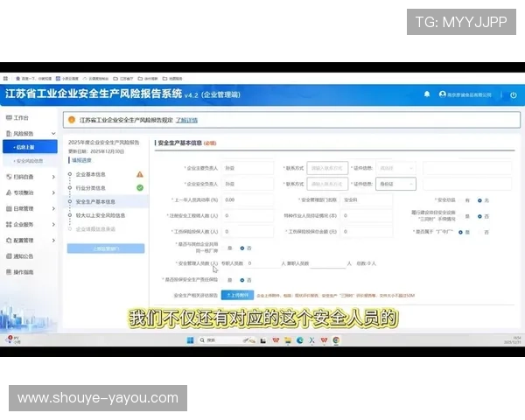Click the 工作台 monitor icon
Screen dimensions: 525x420
[9, 117]
